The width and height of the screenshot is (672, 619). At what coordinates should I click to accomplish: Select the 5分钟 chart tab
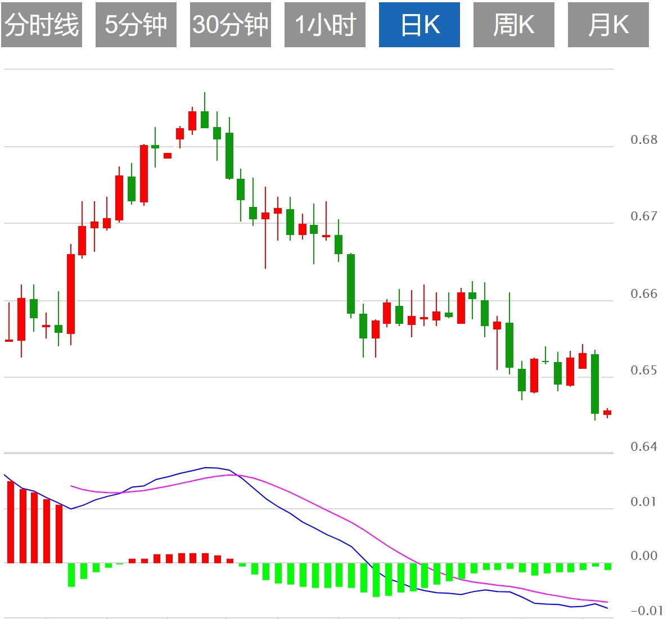136,25
